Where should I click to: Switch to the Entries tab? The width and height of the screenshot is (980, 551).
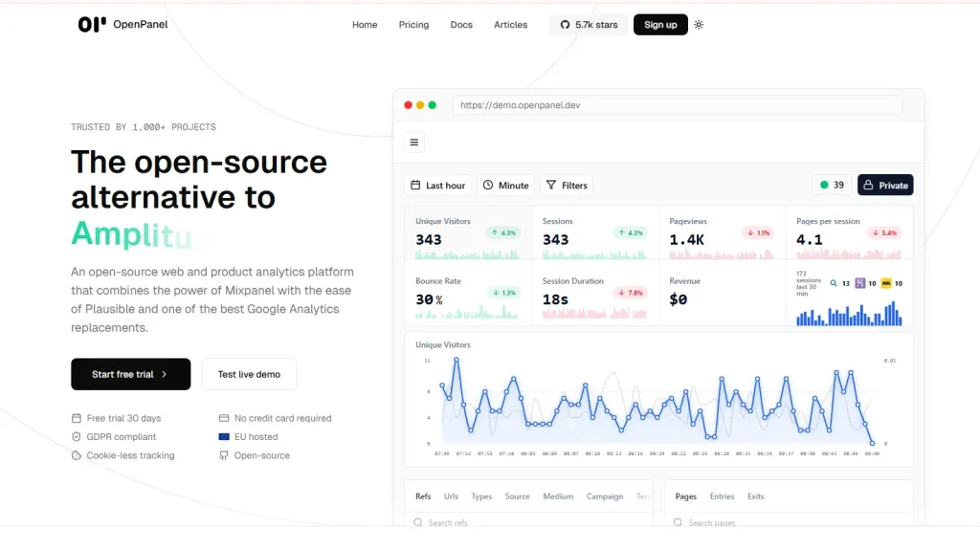click(x=722, y=496)
